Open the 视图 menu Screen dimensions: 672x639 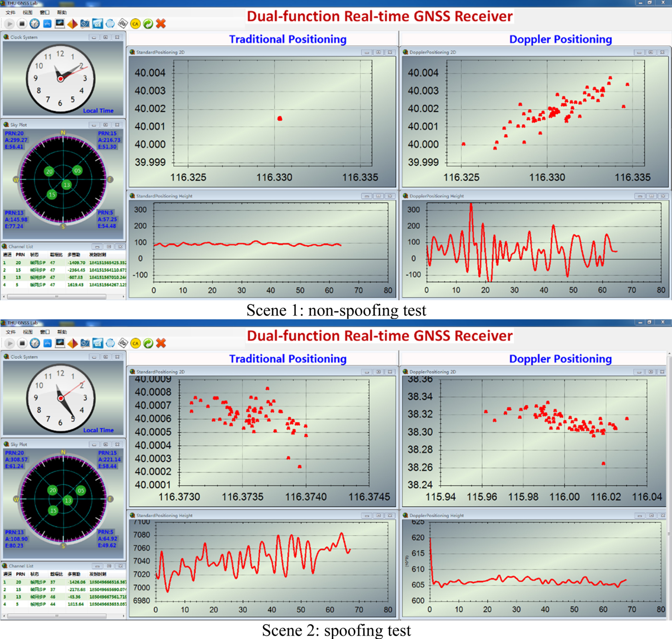coord(28,13)
